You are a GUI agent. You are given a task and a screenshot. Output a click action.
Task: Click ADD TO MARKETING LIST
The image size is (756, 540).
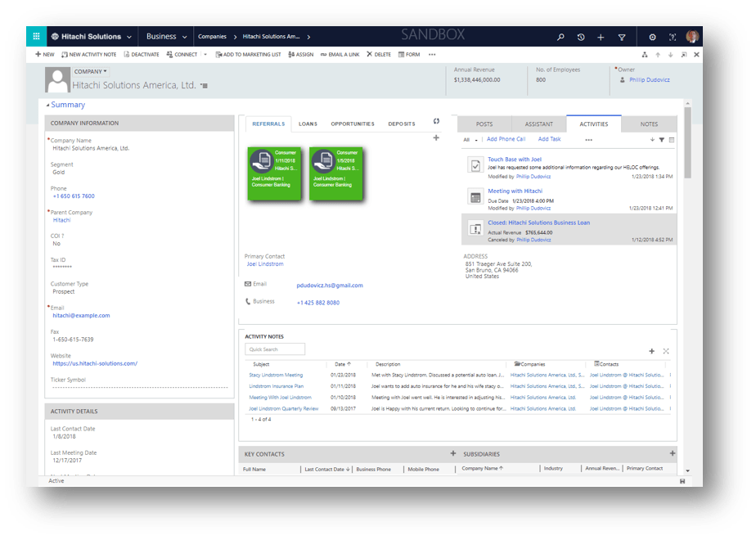[248, 55]
